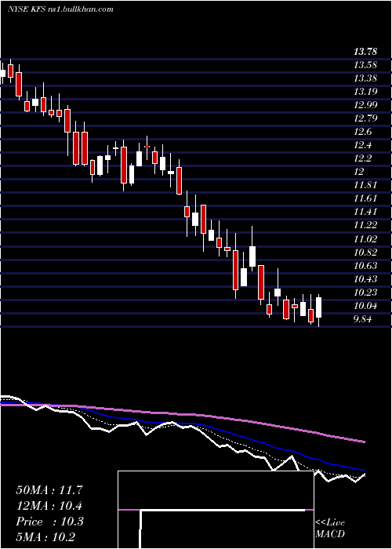
Task: Click the 12 price axis label
Action: click(x=359, y=172)
